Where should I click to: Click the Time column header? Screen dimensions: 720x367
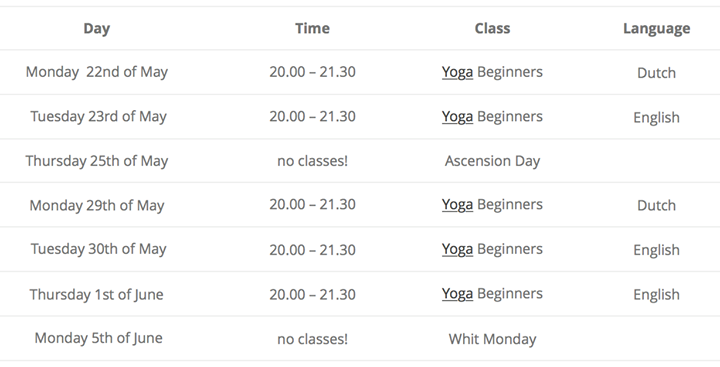pyautogui.click(x=312, y=28)
